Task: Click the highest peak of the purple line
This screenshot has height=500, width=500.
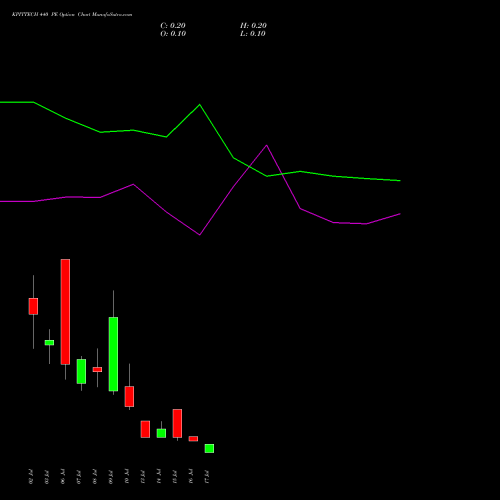Action: [267, 145]
